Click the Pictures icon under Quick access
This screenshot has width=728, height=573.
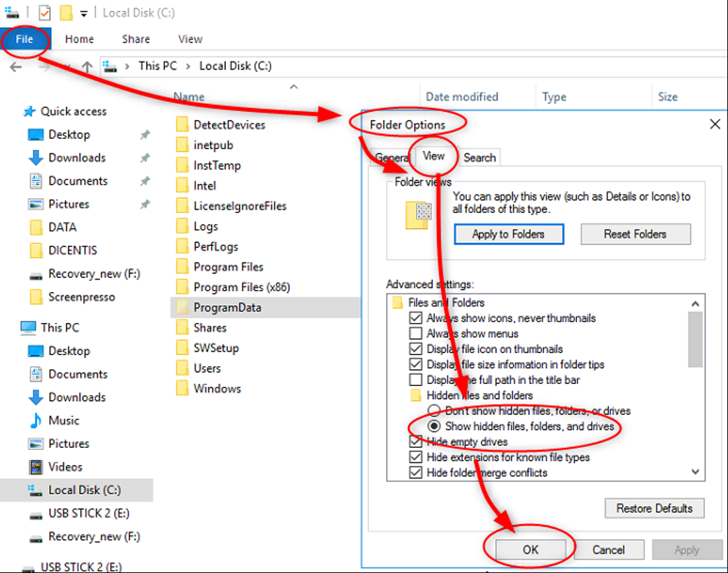(36, 204)
